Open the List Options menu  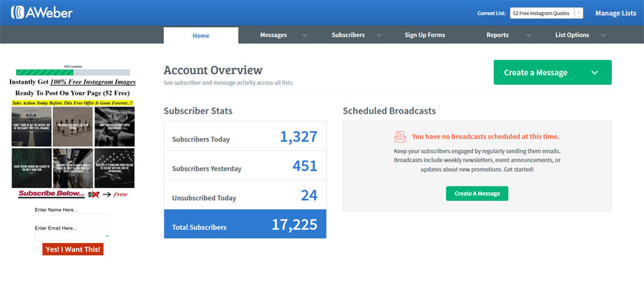pos(572,35)
